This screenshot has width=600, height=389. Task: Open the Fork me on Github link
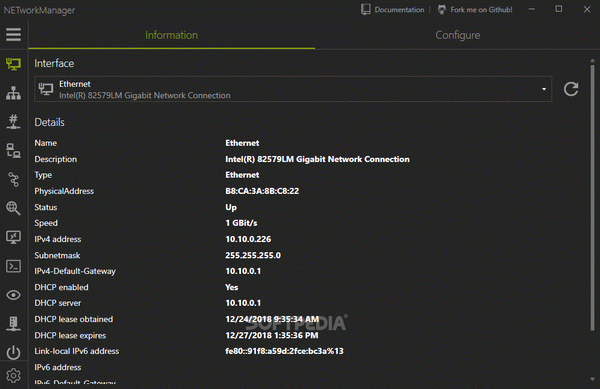pos(475,10)
